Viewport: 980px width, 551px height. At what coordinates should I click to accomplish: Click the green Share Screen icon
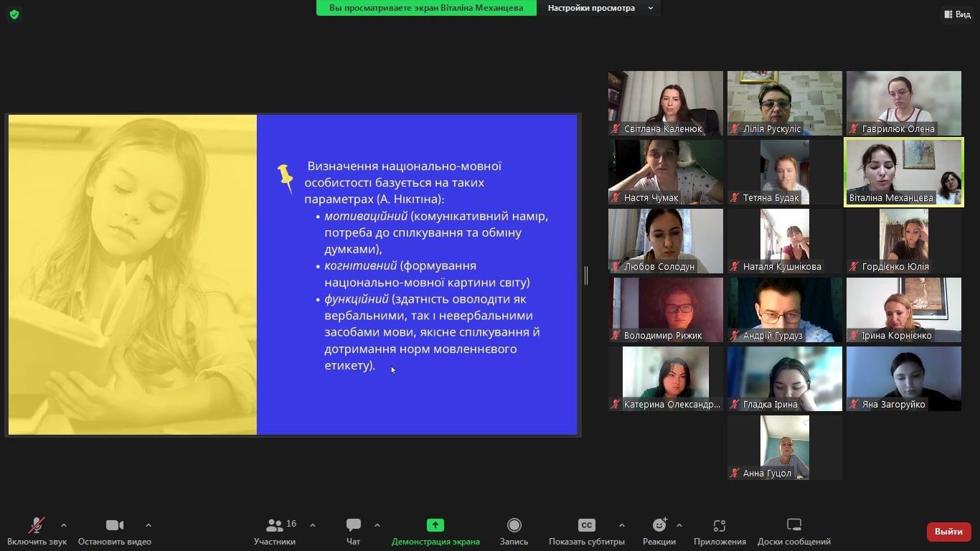(435, 525)
